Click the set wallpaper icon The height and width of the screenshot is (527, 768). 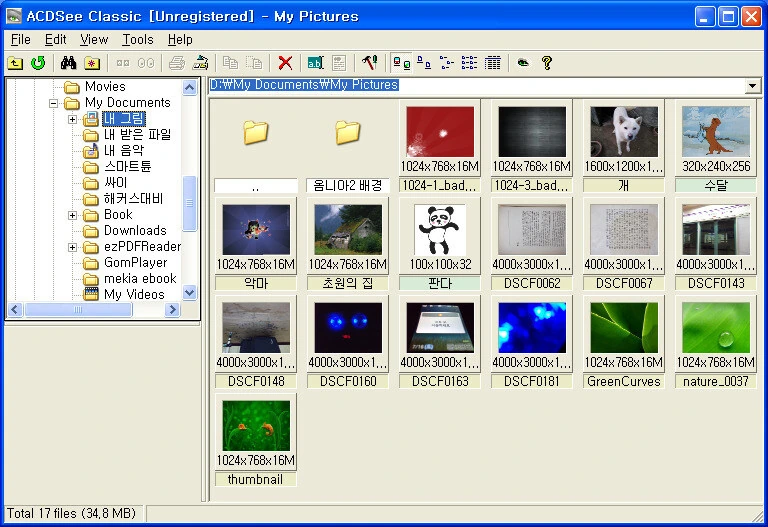point(200,63)
